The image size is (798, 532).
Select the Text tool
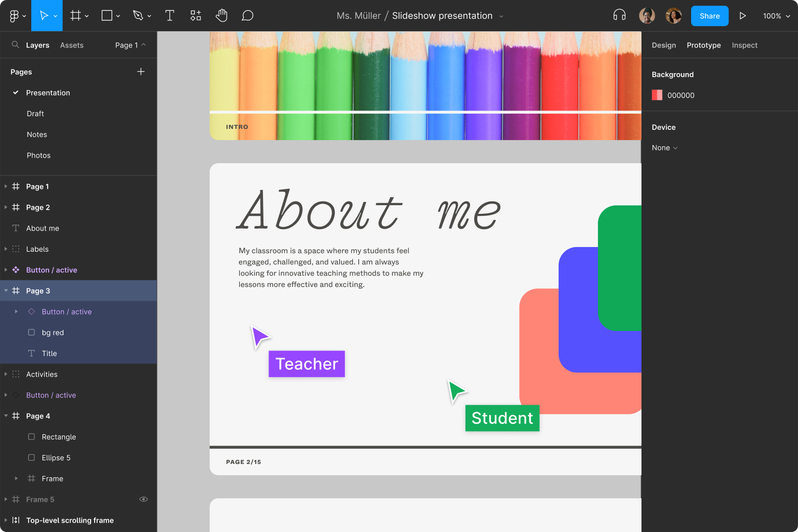pos(169,15)
